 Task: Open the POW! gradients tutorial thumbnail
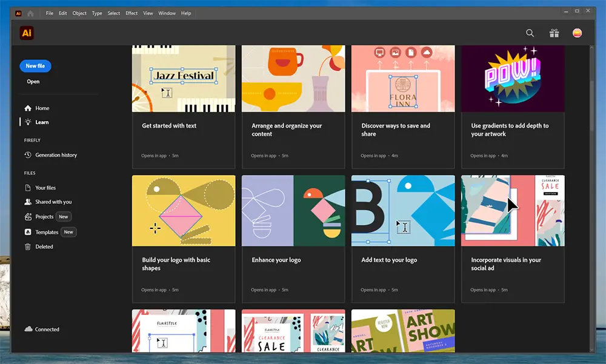click(513, 79)
